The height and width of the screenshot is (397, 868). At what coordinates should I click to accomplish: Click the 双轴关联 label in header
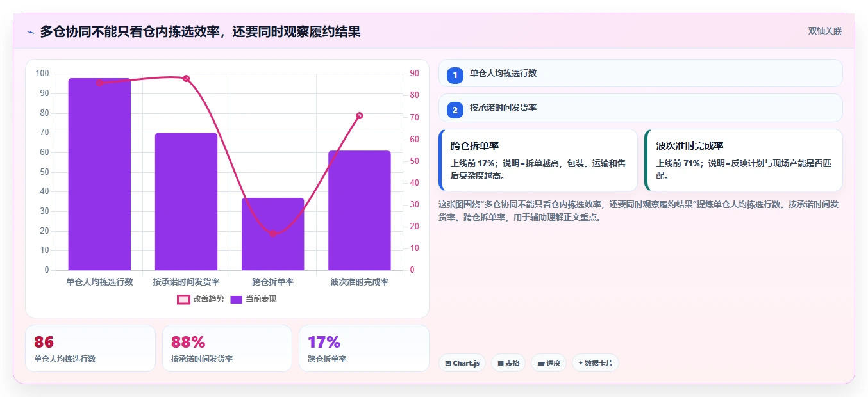824,31
